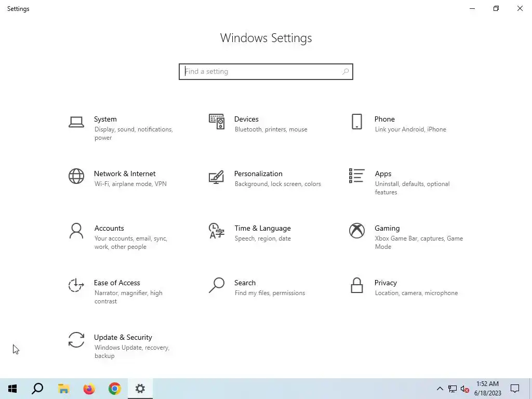Click the Devices keyboard-speaker icon
532x399 pixels.
(217, 122)
